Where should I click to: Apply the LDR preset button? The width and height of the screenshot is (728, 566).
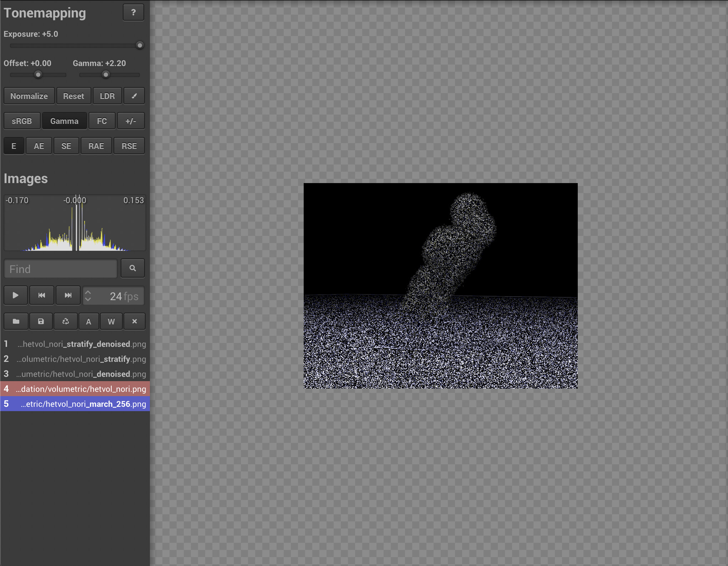[x=107, y=96]
